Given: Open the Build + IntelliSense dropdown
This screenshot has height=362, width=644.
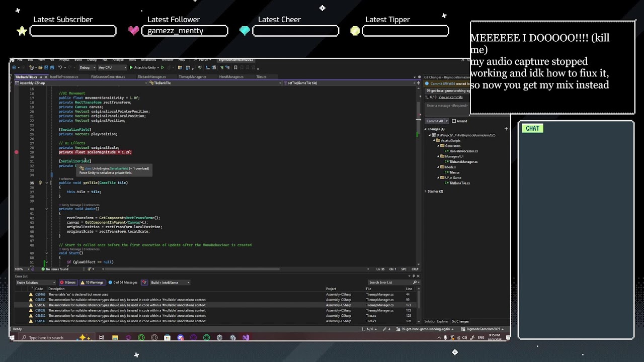Looking at the screenshot, I should tap(170, 282).
